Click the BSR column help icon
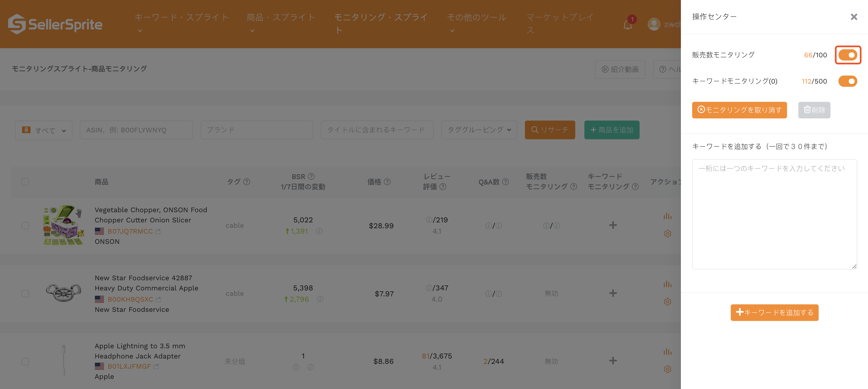This screenshot has width=868, height=389. [x=311, y=177]
